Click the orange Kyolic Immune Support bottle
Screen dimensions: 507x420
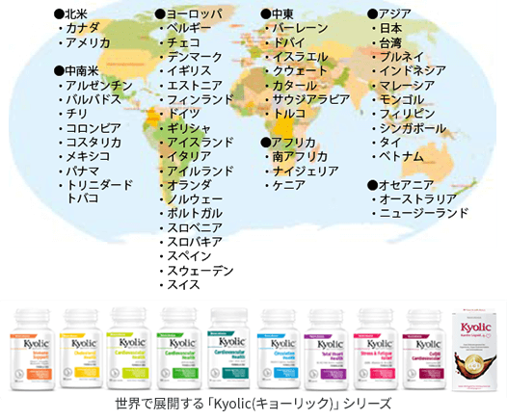(33, 349)
